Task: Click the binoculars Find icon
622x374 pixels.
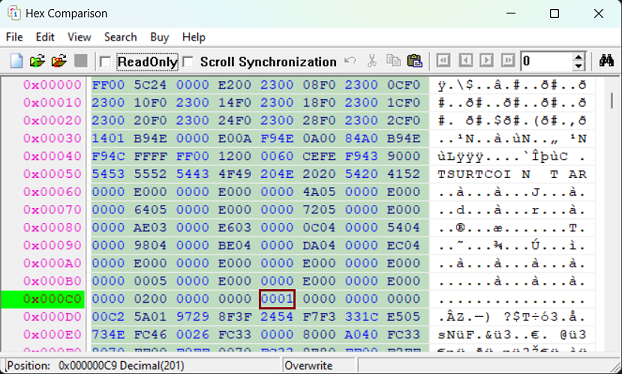Action: (606, 61)
